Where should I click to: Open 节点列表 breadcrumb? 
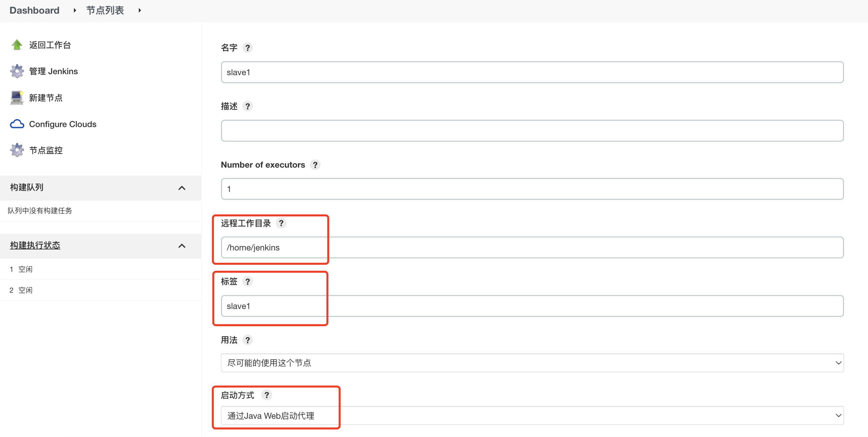[105, 10]
